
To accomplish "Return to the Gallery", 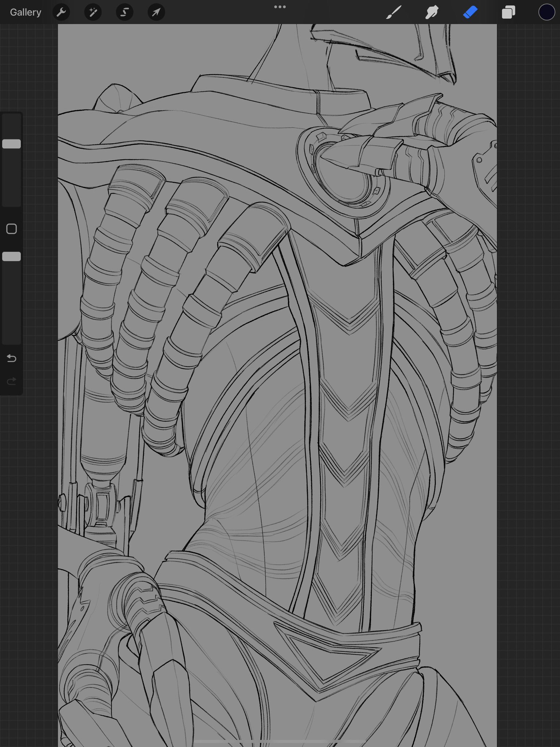I will click(26, 12).
